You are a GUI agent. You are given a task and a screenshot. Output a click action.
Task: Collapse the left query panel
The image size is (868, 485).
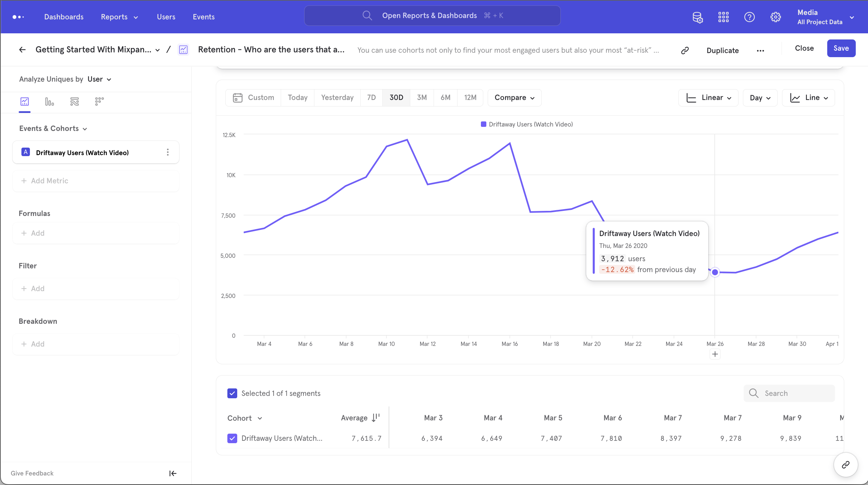[173, 473]
